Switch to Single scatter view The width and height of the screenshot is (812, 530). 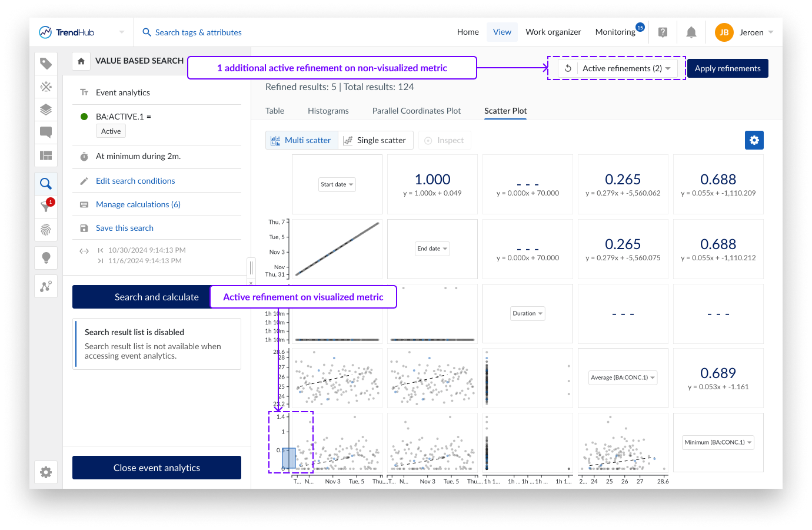tap(375, 140)
